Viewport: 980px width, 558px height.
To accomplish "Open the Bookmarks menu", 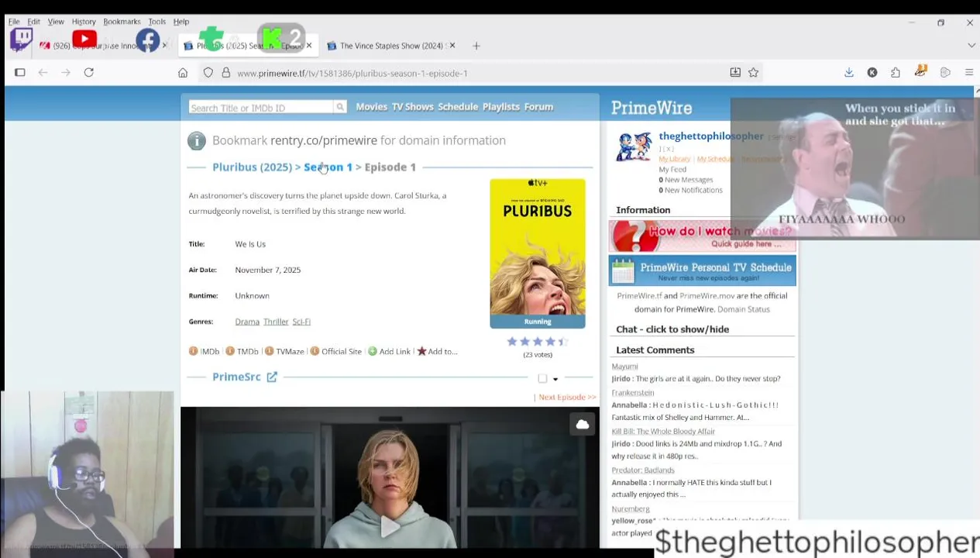I will (x=122, y=22).
